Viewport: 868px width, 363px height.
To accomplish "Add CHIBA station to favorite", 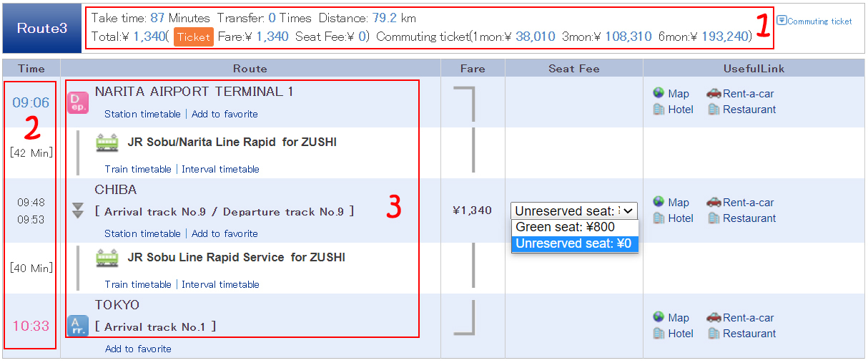I will point(225,233).
